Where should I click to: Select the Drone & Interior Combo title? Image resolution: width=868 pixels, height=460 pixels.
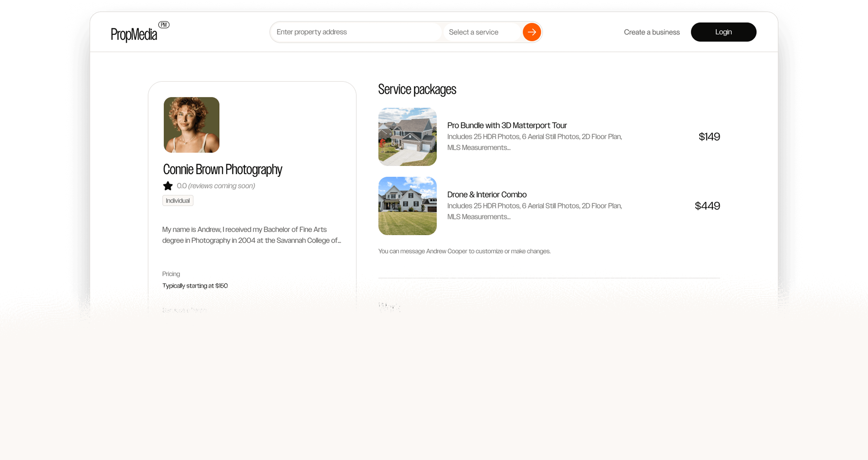487,195
